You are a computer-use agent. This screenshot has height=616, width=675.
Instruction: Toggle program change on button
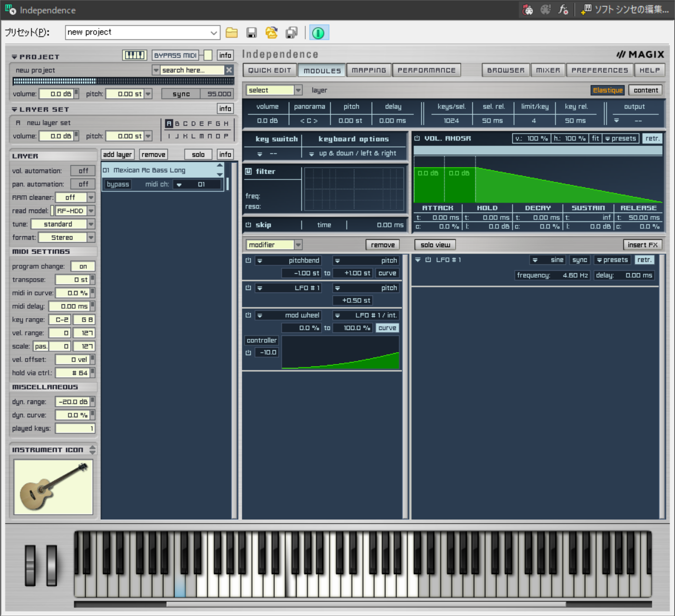click(83, 266)
